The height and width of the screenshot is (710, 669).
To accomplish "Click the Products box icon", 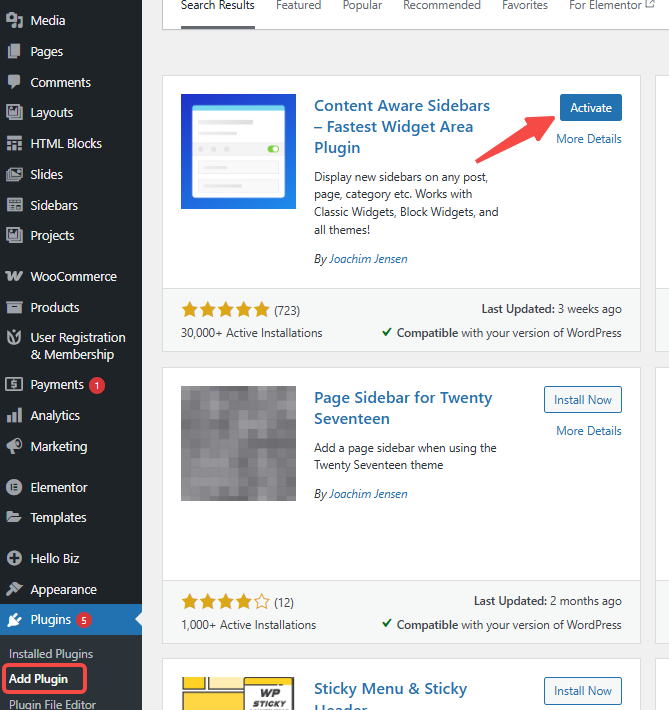I will [14, 308].
